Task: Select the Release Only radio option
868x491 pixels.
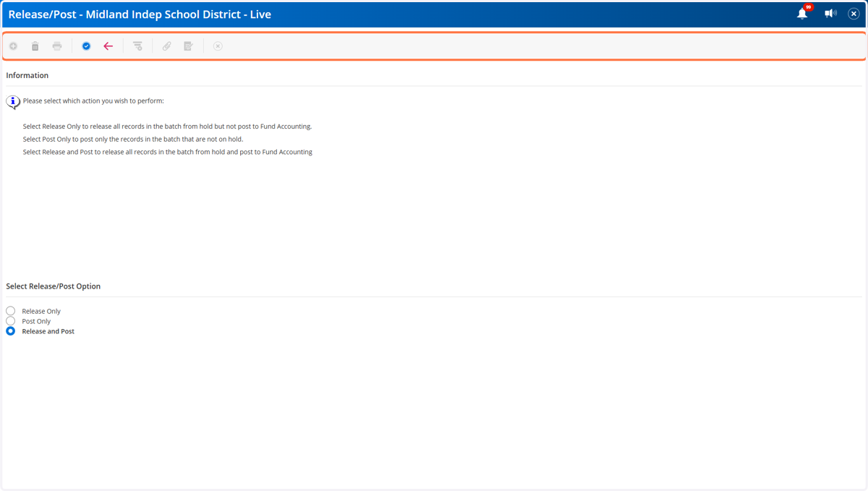Action: (x=10, y=311)
